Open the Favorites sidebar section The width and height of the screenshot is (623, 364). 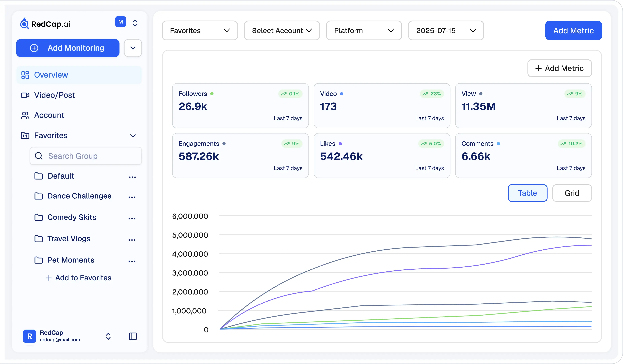point(79,135)
